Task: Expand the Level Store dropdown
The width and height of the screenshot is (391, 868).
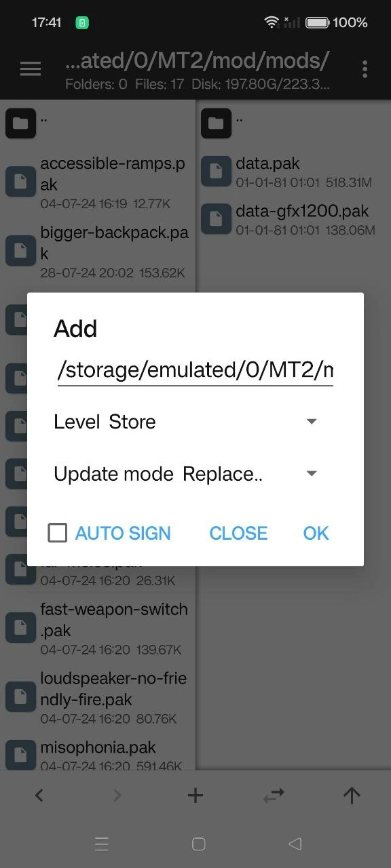Action: [187, 422]
